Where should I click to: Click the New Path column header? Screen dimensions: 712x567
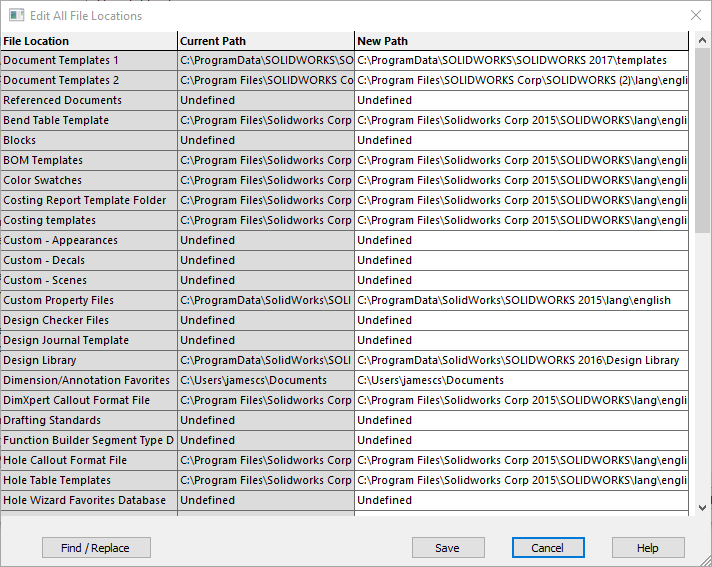[521, 41]
